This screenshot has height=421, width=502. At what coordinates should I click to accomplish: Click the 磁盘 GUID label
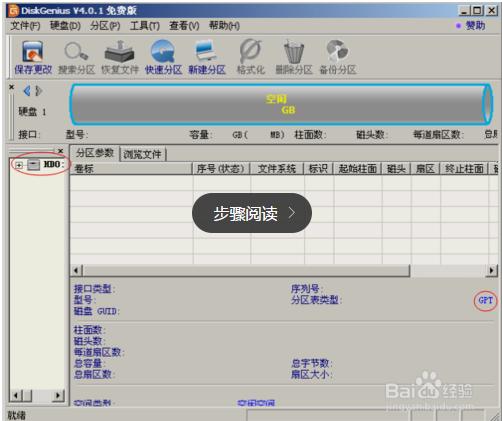(x=96, y=311)
